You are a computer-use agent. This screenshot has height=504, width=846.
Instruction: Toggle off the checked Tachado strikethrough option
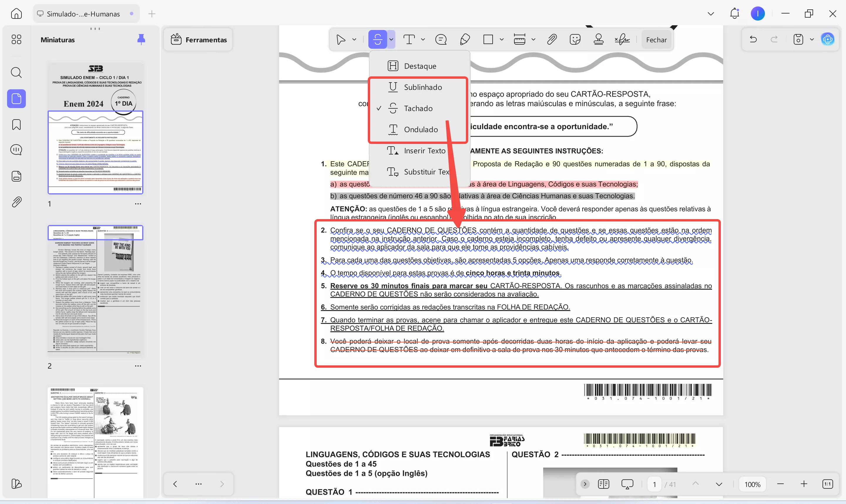coord(419,108)
